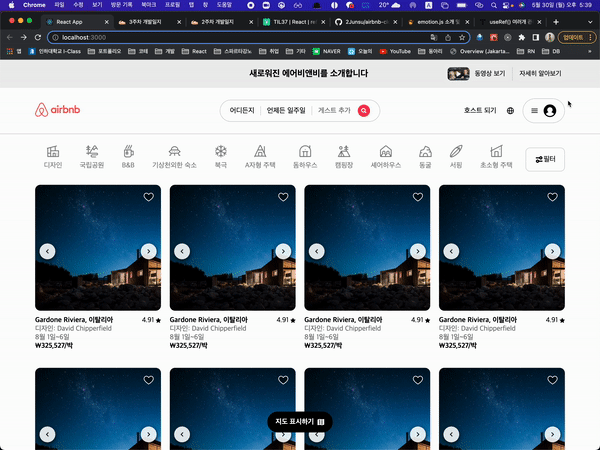Click the Apple menu icon
Image resolution: width=600 pixels, height=450 pixels.
tap(11, 5)
